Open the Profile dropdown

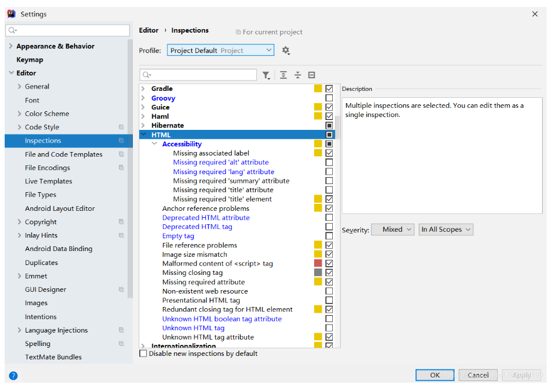220,50
